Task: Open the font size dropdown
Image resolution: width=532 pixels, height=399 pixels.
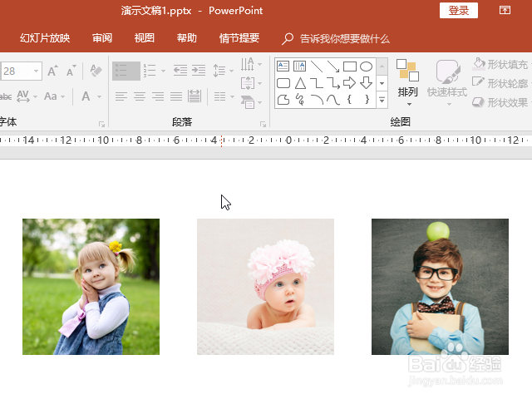Action: click(36, 71)
